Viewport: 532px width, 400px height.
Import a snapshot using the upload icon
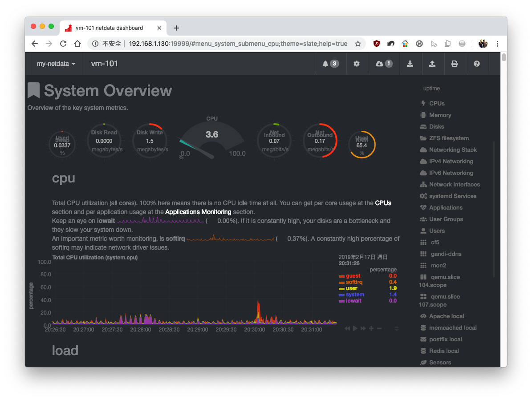click(433, 63)
